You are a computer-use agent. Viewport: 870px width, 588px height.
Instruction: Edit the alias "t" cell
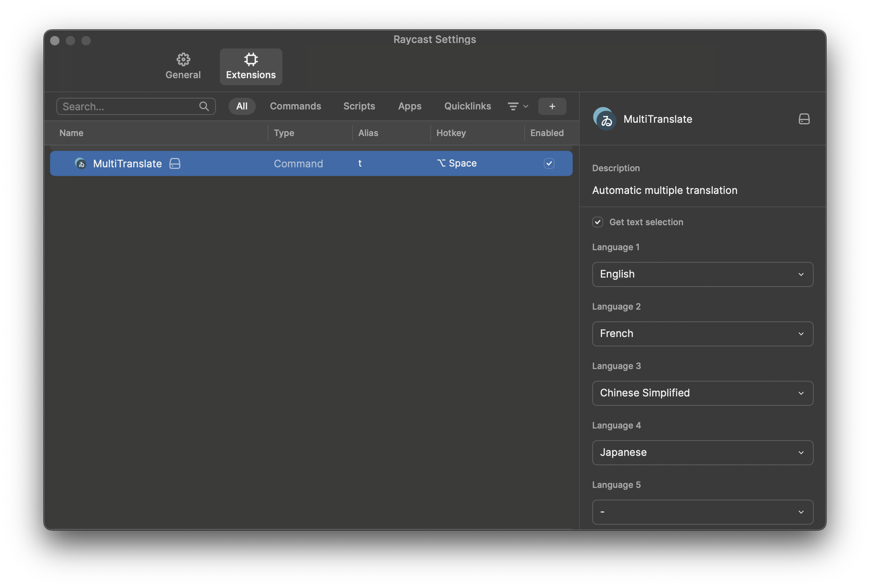360,163
